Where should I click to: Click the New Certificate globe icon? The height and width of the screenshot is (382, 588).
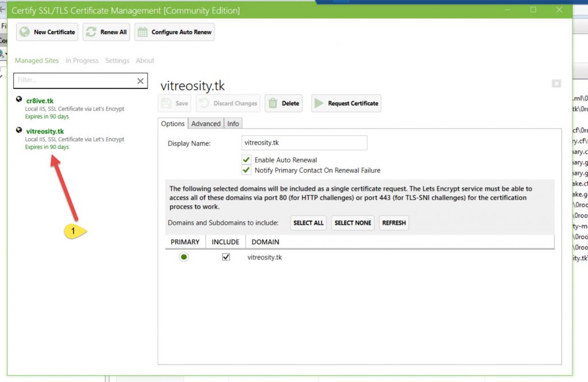[25, 32]
